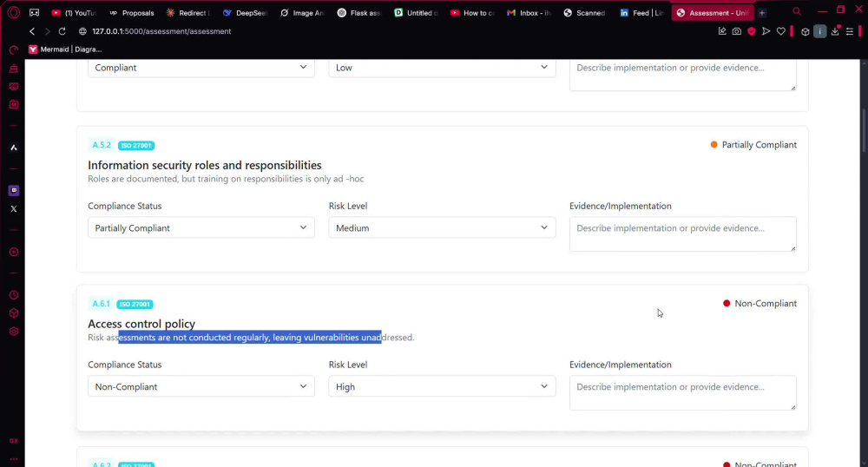Click ISO 27001 badge beside A.6.1
This screenshot has width=868, height=467.
135,305
